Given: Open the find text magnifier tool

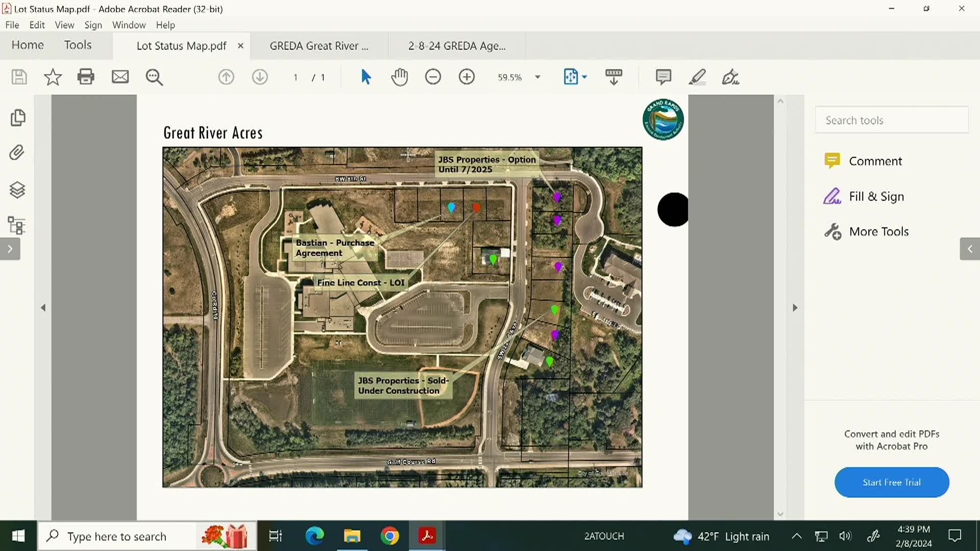Looking at the screenshot, I should pyautogui.click(x=154, y=77).
